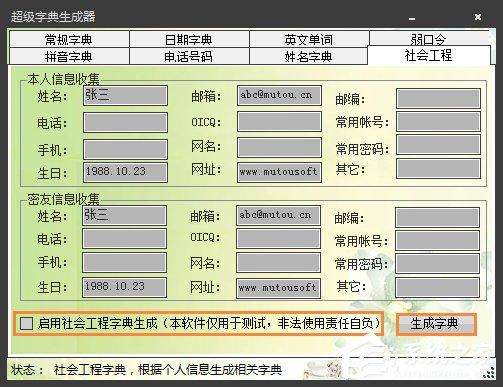Select 其它 field in 本人信息收集
The width and height of the screenshot is (503, 387).
438,168
